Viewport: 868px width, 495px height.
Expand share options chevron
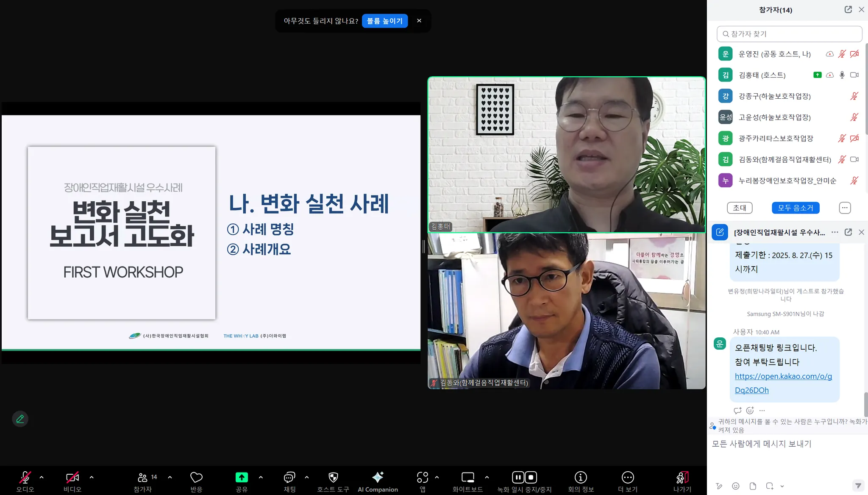point(261,477)
